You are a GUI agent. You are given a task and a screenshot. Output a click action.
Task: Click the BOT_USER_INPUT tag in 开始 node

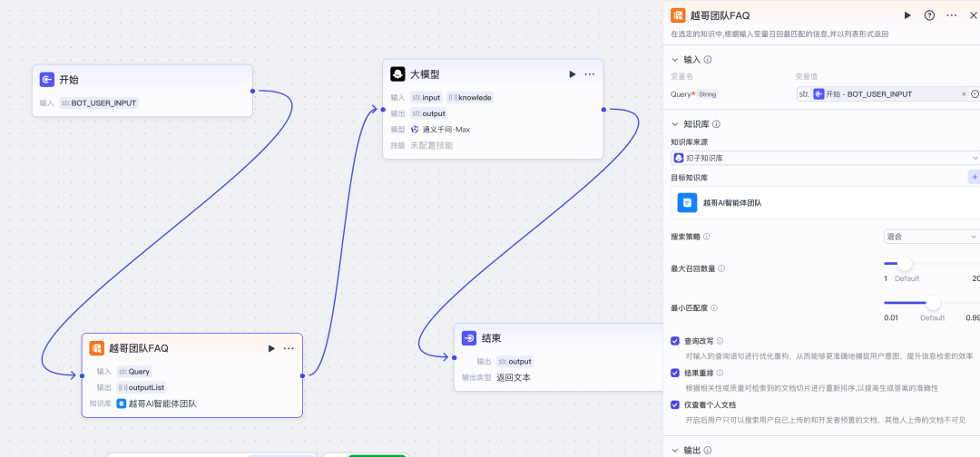tap(99, 102)
